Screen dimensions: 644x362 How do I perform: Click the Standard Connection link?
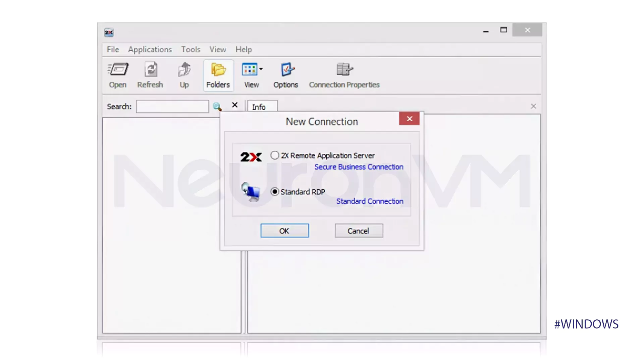[370, 201]
